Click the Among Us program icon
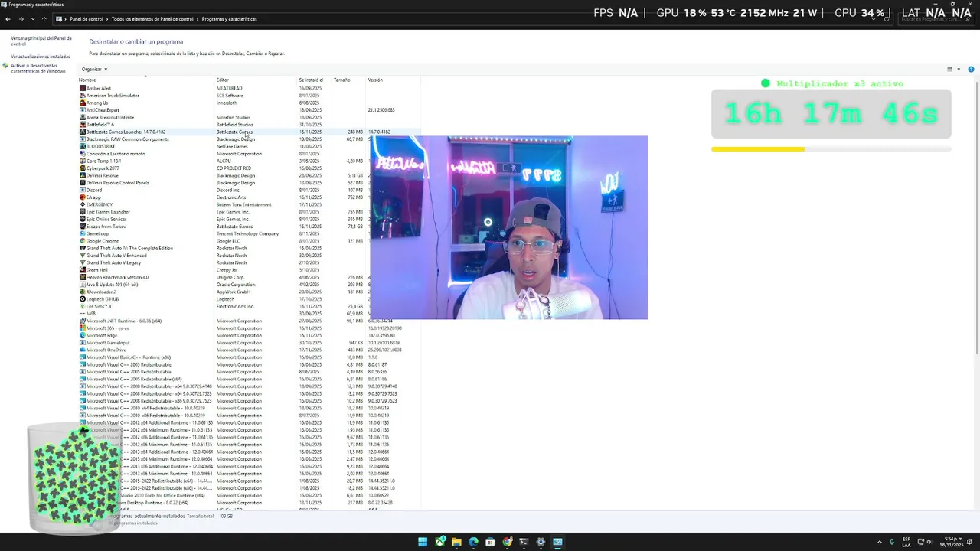This screenshot has height=551, width=980. tap(83, 103)
